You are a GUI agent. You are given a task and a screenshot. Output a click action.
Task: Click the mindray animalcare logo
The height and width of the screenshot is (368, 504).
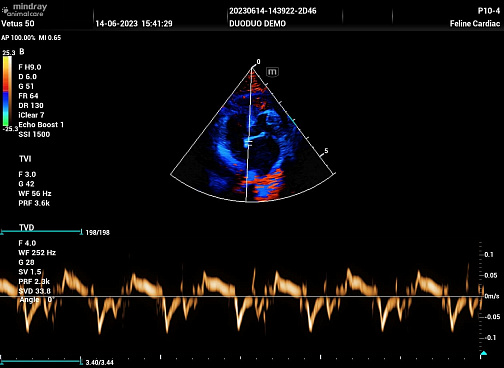[x=24, y=10]
